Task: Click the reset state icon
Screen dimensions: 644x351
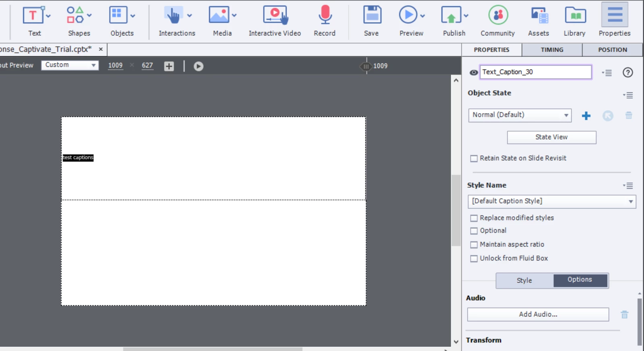Action: point(608,116)
